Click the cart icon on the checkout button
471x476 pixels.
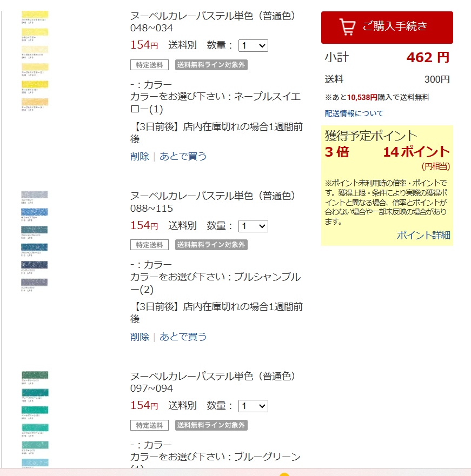tap(347, 27)
